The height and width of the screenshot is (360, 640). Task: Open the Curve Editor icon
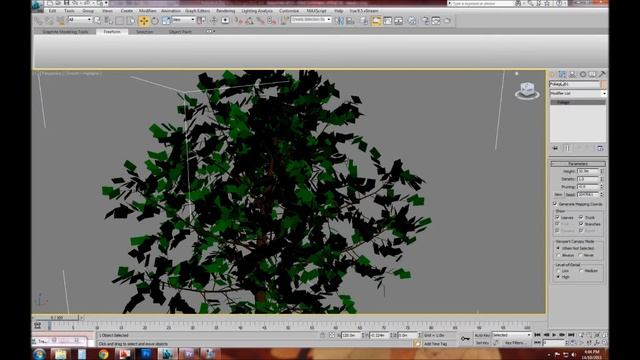(x=387, y=20)
